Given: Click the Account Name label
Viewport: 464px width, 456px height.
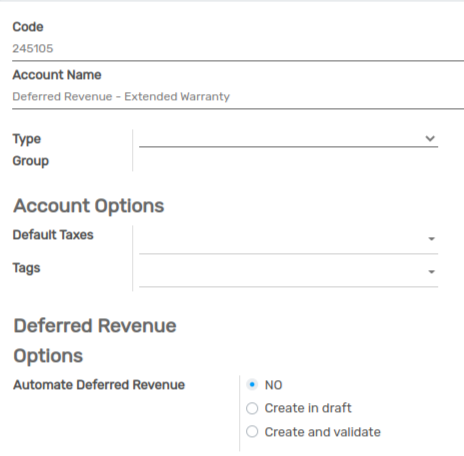Looking at the screenshot, I should pos(57,75).
